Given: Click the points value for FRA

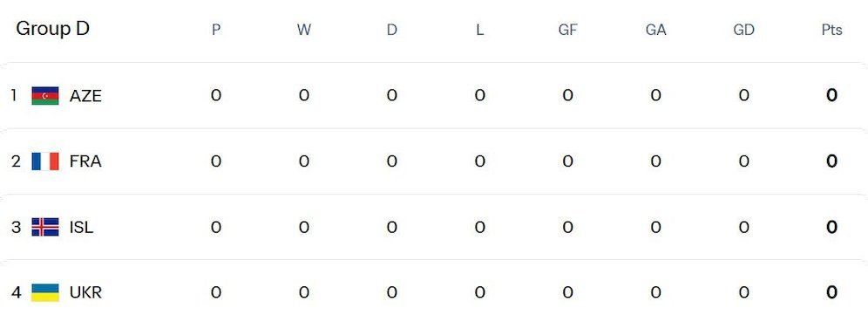Looking at the screenshot, I should [831, 161].
